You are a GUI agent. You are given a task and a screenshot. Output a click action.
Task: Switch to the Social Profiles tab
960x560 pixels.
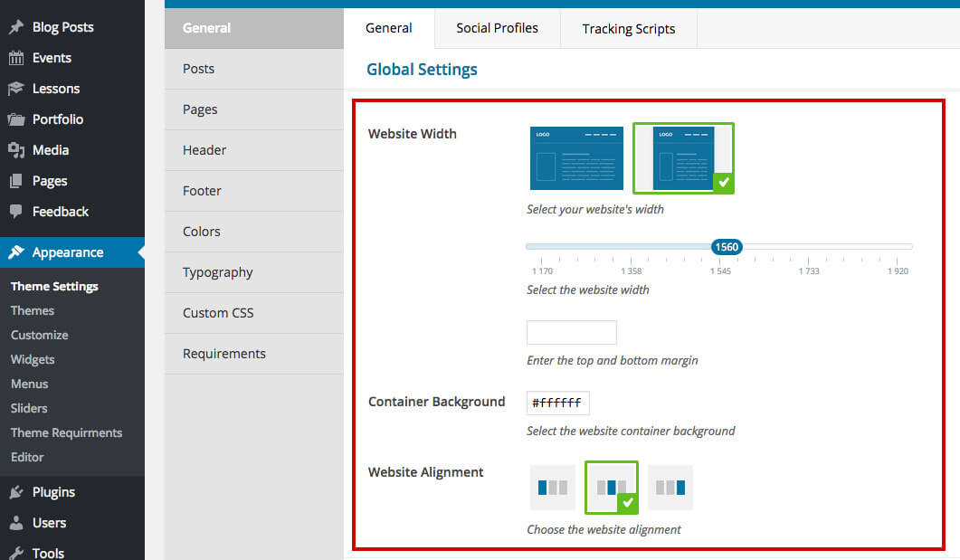(x=497, y=28)
